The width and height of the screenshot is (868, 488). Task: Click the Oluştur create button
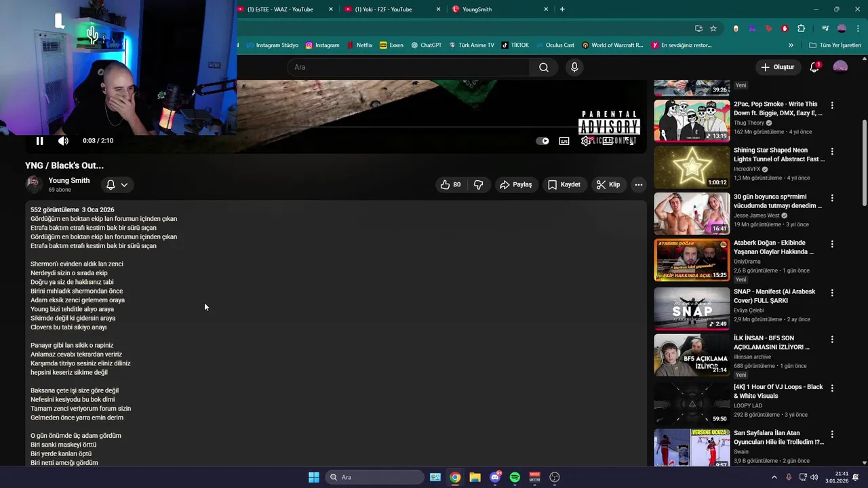click(777, 67)
